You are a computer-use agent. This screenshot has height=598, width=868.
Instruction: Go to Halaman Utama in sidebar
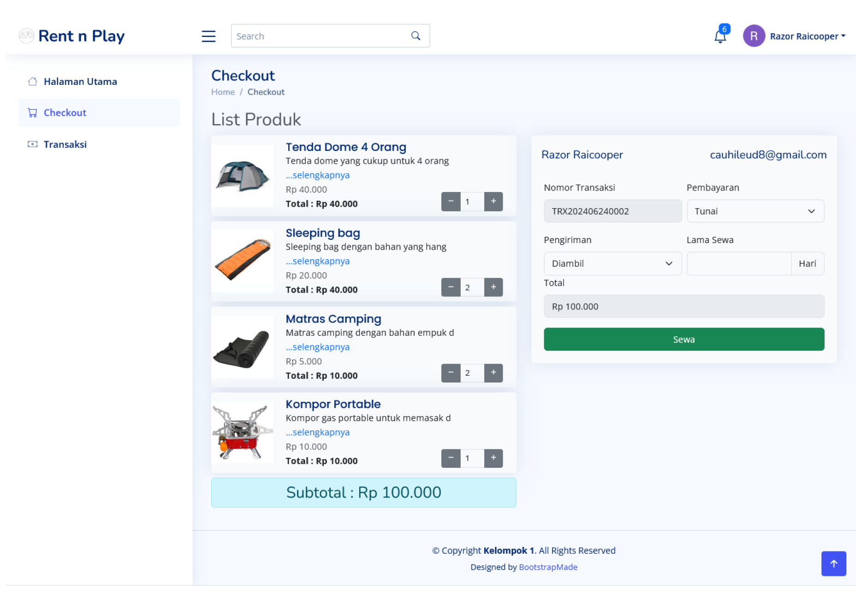[x=80, y=82]
